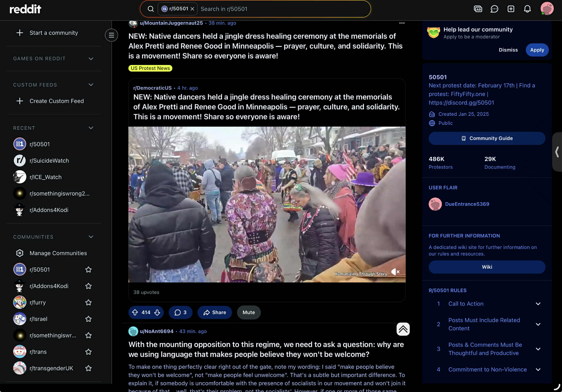
Task: Click the create post plus icon
Action: 511,9
